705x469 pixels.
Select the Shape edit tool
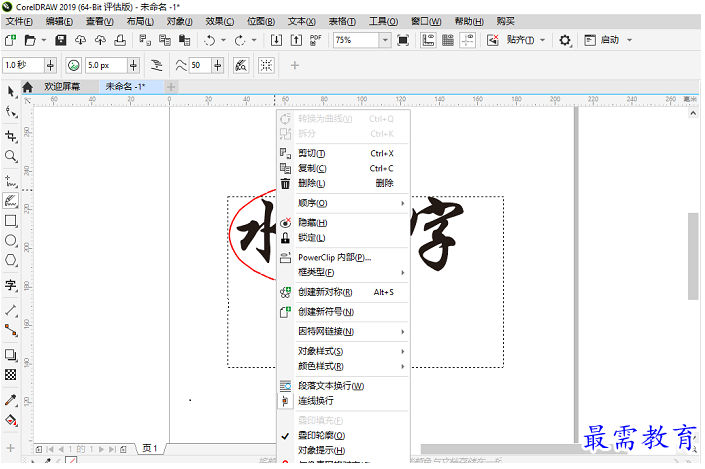11,112
